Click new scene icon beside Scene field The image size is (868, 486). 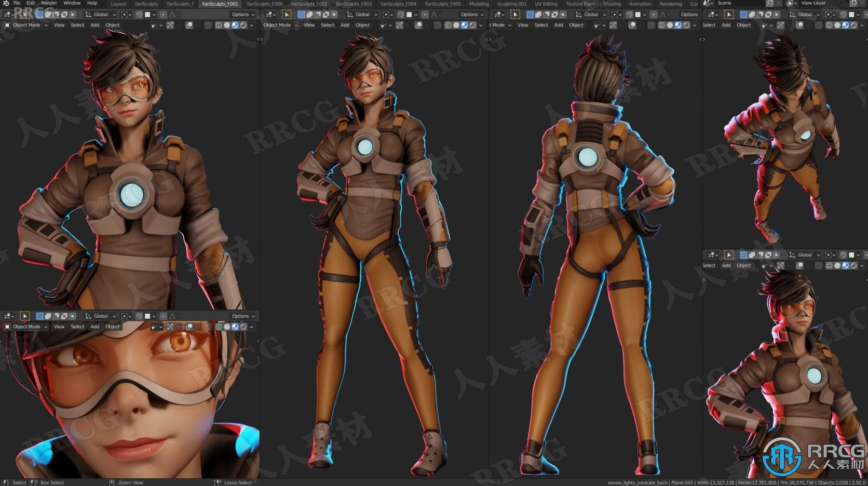770,3
